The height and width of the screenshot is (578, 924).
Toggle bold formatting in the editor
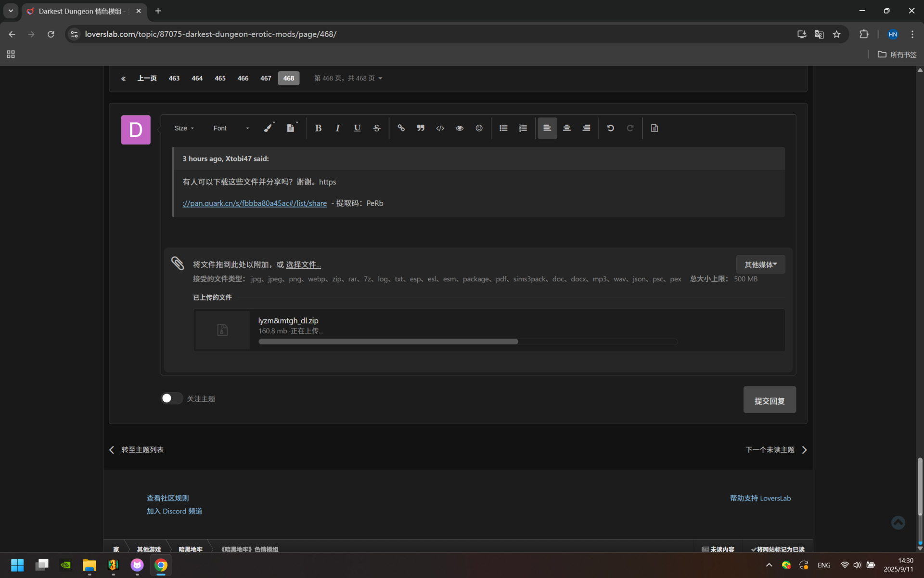pos(318,128)
